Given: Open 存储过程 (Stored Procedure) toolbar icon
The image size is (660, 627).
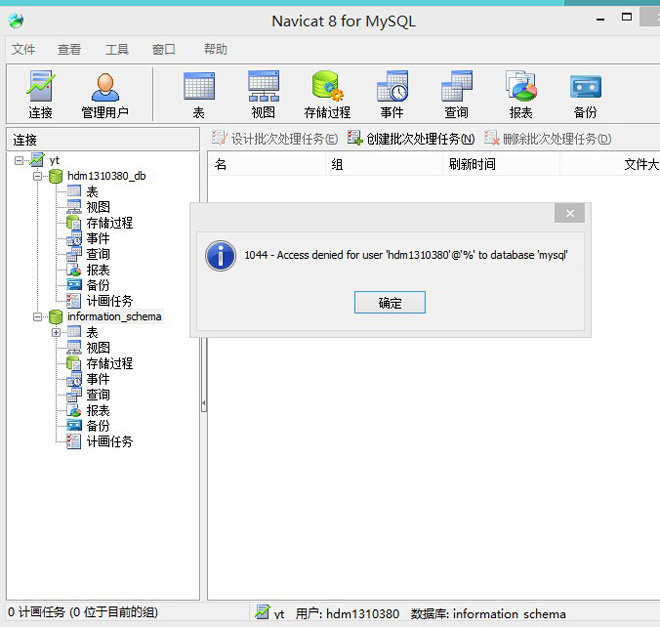Looking at the screenshot, I should (x=327, y=95).
